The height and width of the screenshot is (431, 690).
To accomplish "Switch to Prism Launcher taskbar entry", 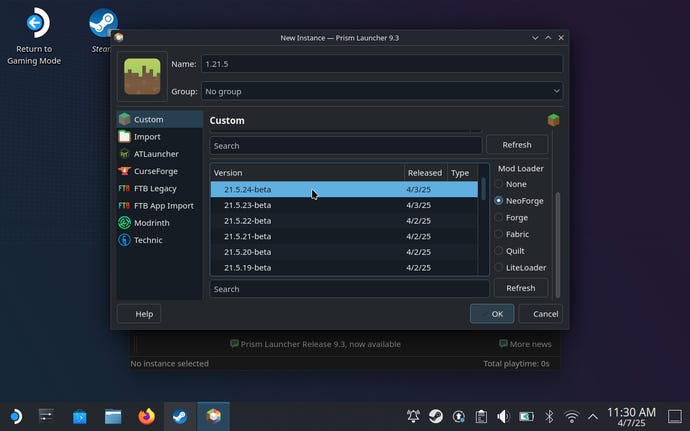I will click(x=213, y=416).
